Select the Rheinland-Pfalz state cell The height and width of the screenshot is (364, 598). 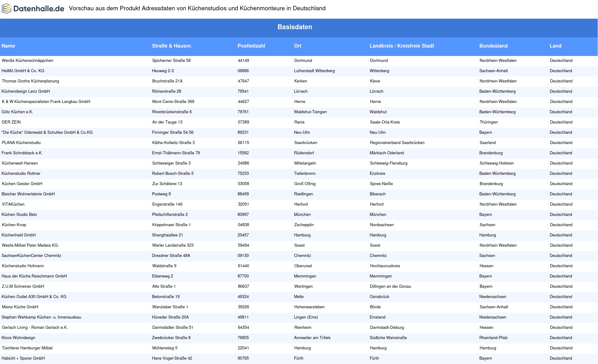(493, 338)
